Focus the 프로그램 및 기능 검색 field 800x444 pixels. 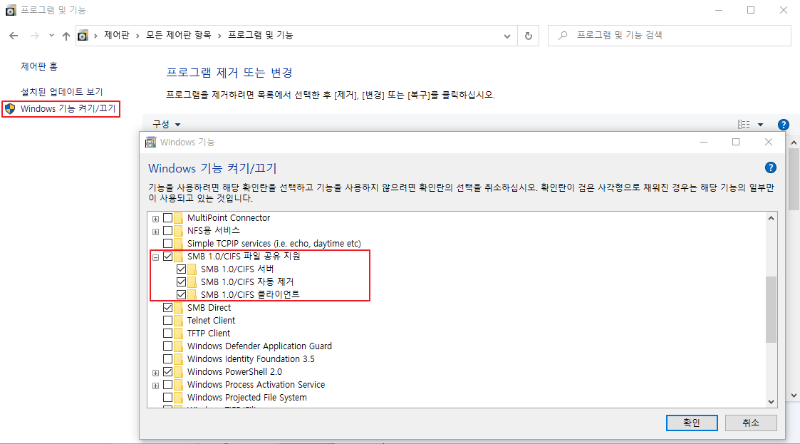[x=669, y=35]
